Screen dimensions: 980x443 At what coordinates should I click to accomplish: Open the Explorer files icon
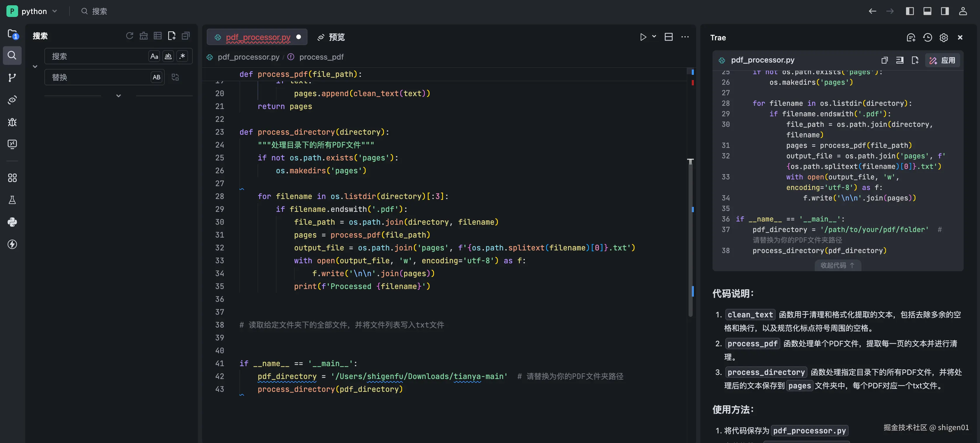click(x=12, y=34)
